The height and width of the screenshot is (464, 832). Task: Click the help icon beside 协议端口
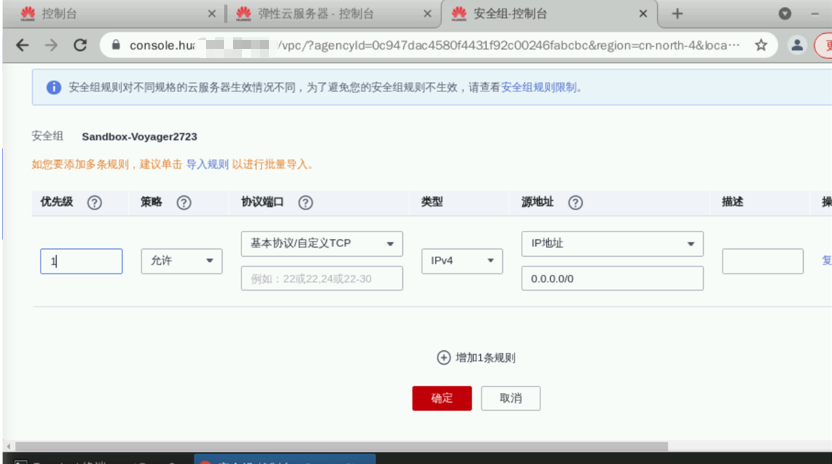click(306, 202)
